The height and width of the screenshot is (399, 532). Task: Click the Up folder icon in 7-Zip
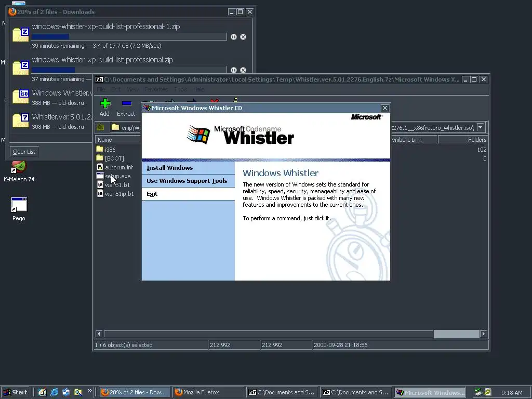click(100, 128)
